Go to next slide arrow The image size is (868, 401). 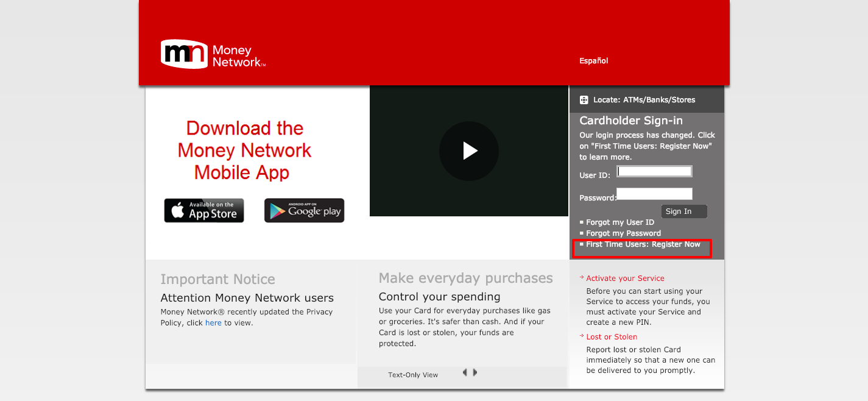(x=475, y=372)
